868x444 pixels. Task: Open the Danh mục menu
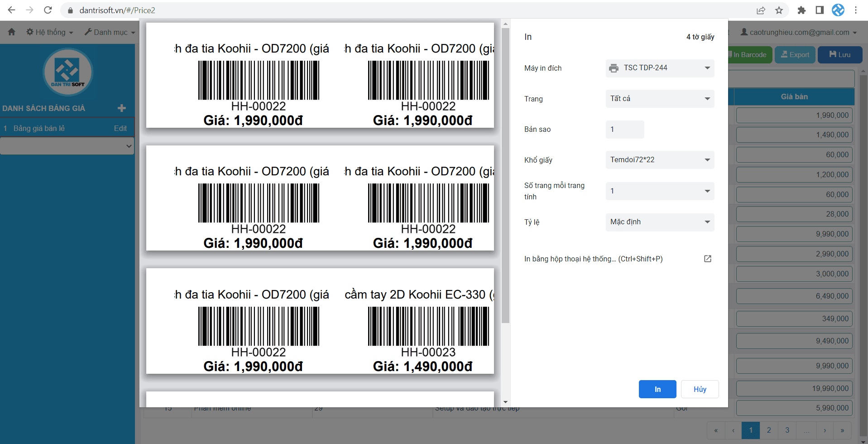[110, 32]
